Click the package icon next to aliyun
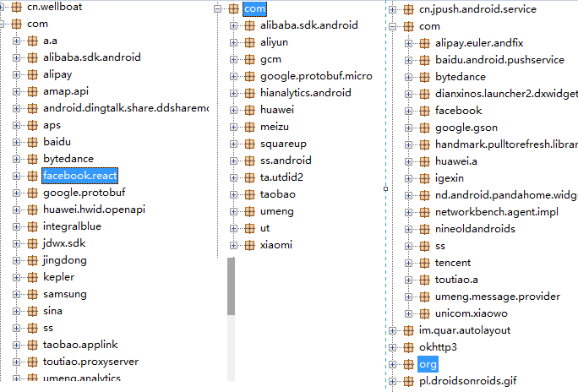 (250, 42)
